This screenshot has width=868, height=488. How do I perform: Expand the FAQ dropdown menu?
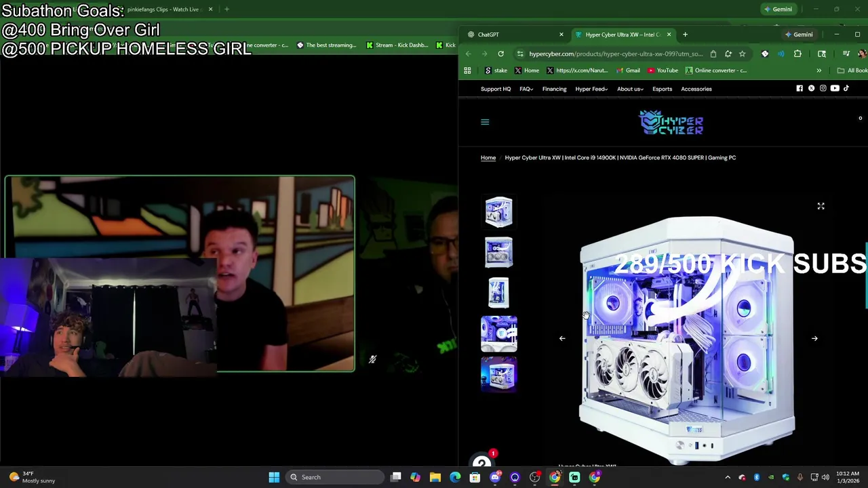tap(526, 89)
